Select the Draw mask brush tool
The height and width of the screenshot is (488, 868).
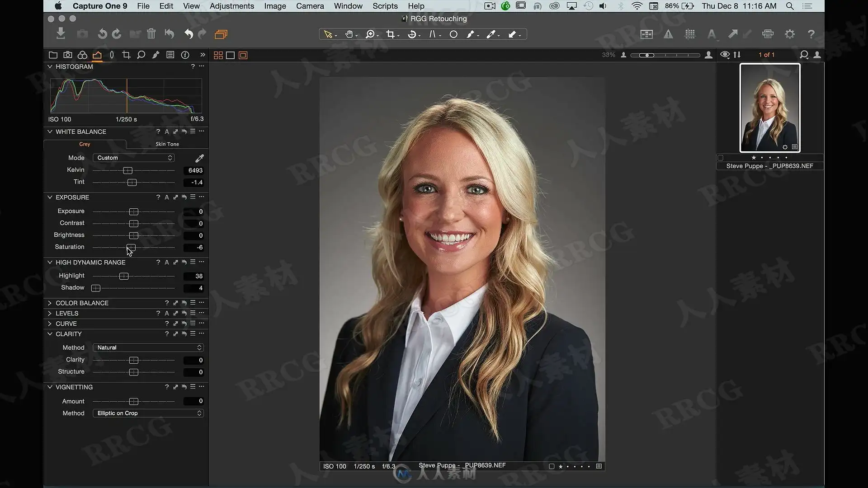point(471,34)
